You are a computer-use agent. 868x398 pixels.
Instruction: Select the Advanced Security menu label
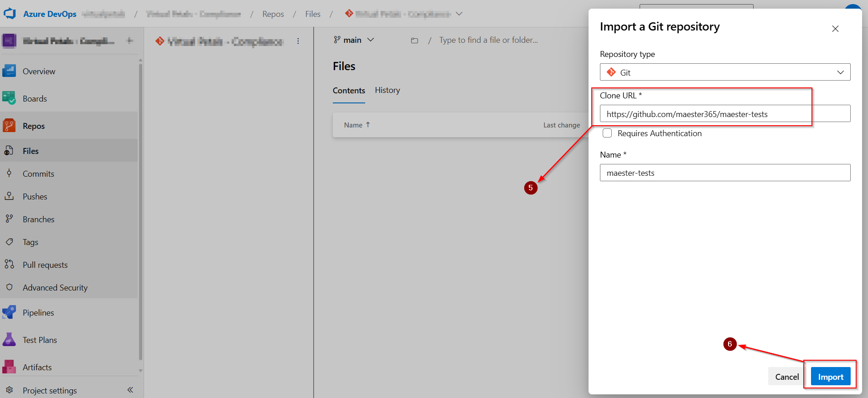click(55, 288)
